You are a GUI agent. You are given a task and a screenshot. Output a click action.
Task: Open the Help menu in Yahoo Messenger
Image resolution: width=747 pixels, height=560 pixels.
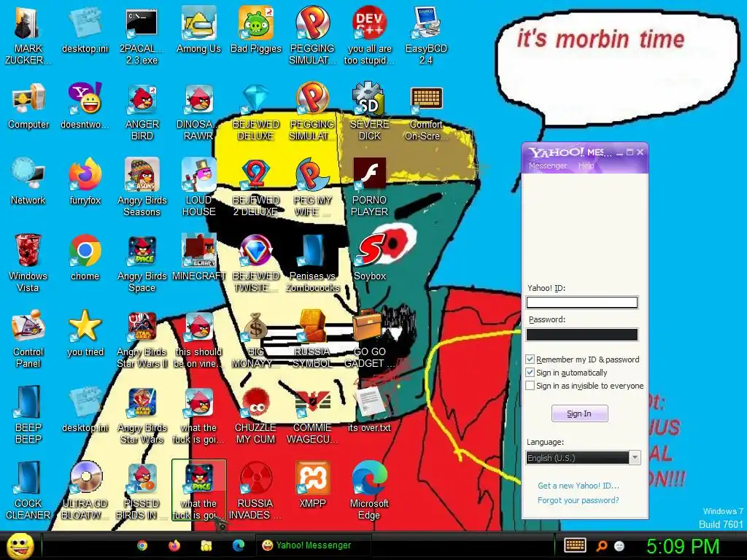tap(586, 166)
